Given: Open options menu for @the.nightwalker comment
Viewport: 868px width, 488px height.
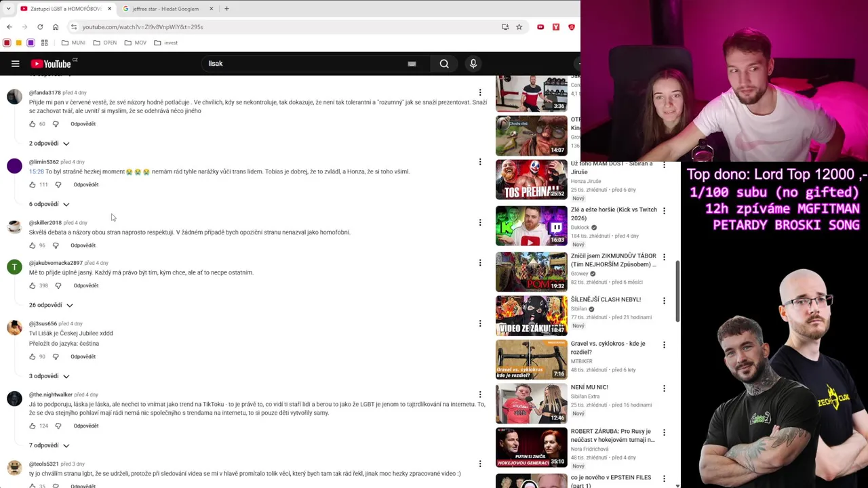Looking at the screenshot, I should [480, 394].
